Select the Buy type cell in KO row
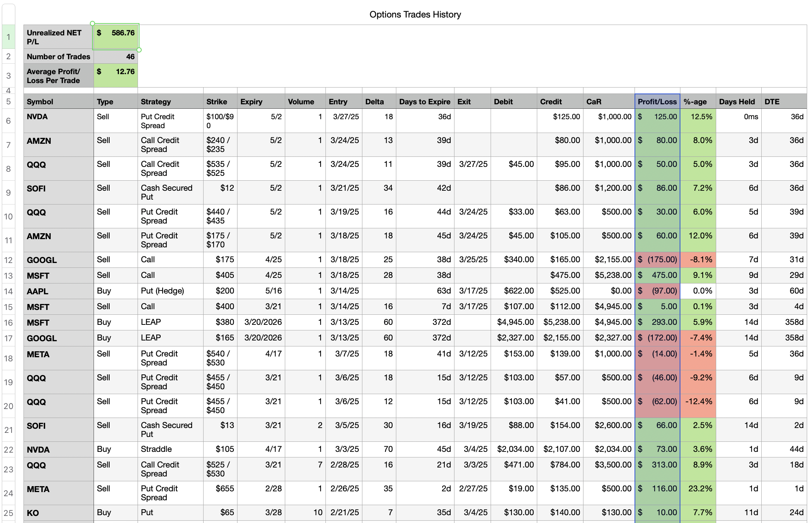Screen dimensions: 812x523 (x=116, y=513)
